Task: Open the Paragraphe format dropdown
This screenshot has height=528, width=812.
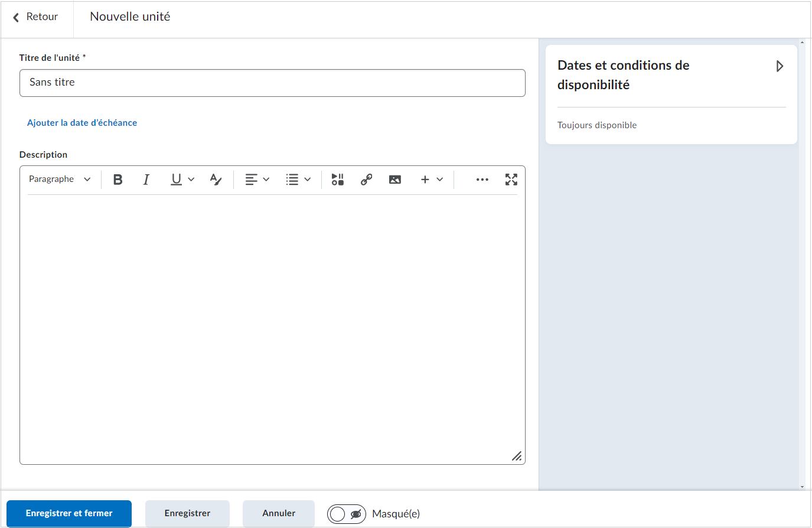Action: (60, 180)
